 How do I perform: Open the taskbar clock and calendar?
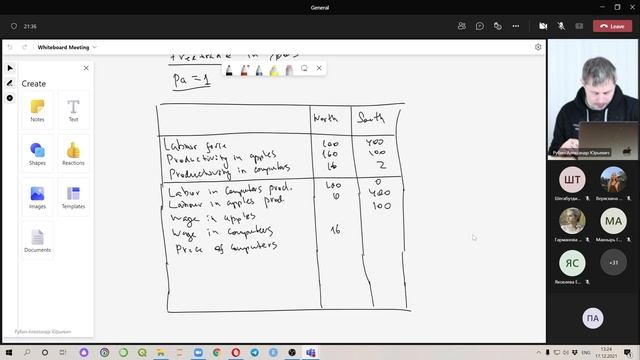point(606,352)
